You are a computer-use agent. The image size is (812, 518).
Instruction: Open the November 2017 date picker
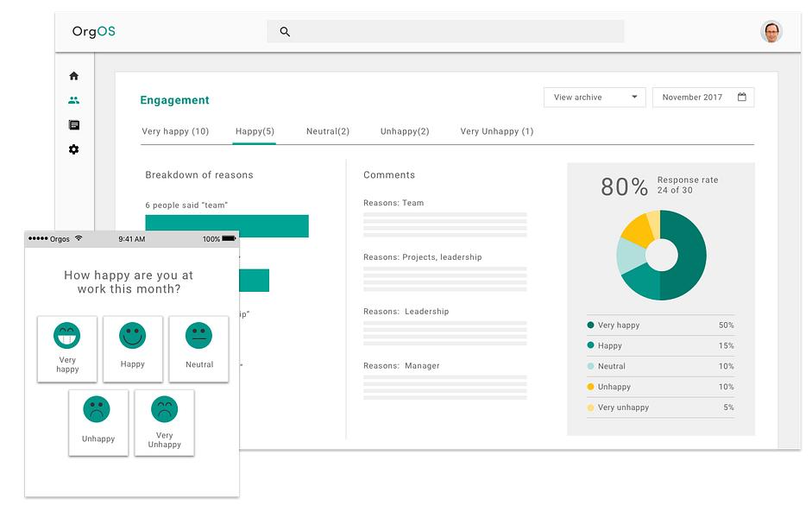(x=703, y=98)
